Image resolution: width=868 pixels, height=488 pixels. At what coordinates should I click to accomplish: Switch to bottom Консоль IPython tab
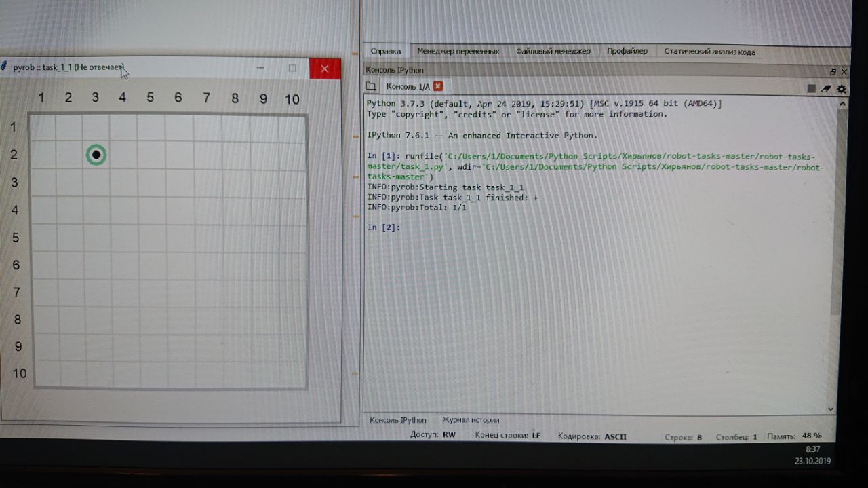tap(397, 420)
